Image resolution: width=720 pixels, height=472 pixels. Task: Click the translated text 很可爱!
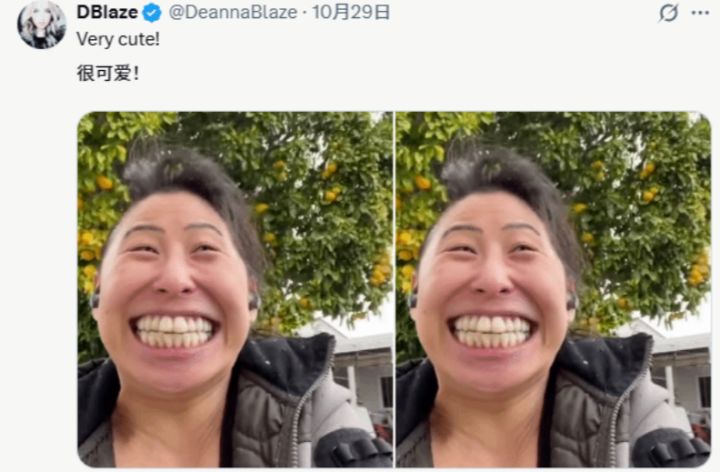point(108,73)
